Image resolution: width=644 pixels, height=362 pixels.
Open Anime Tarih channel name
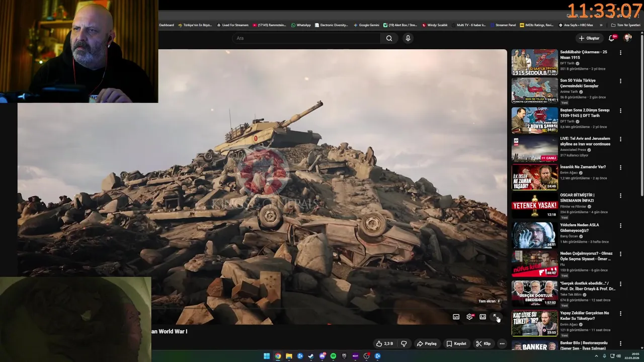569,92
